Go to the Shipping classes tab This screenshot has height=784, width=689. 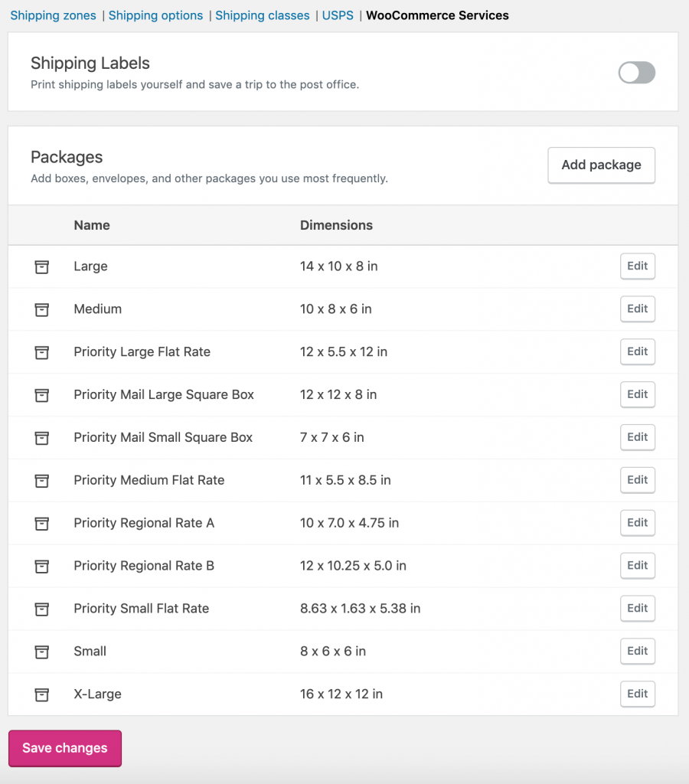263,15
